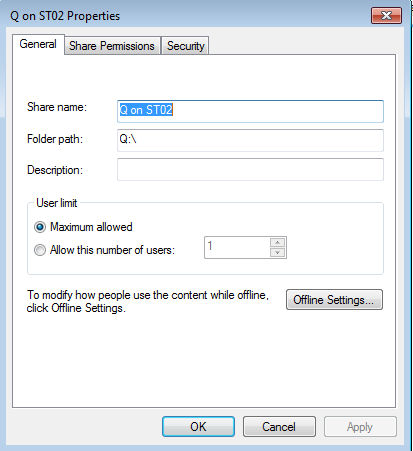Switch to the General tab
Image resolution: width=413 pixels, height=451 pixels.
coord(38,44)
